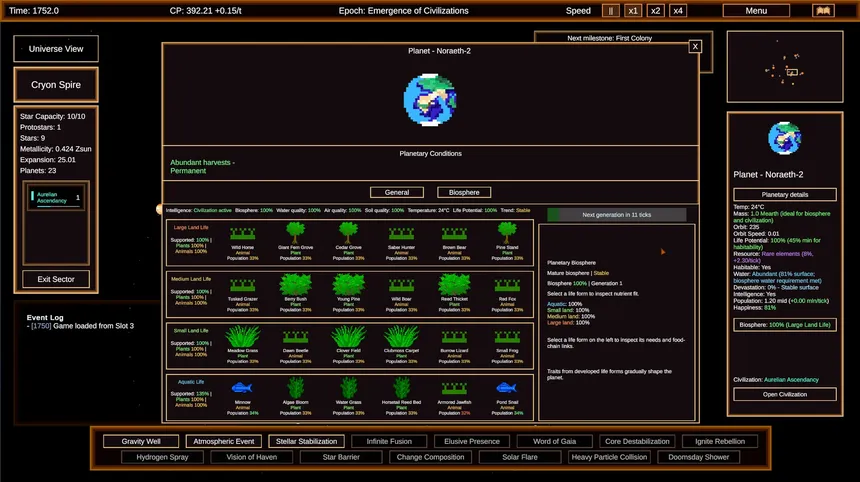Select the Berry Bush plant icon
The image size is (860, 482).
click(x=295, y=285)
